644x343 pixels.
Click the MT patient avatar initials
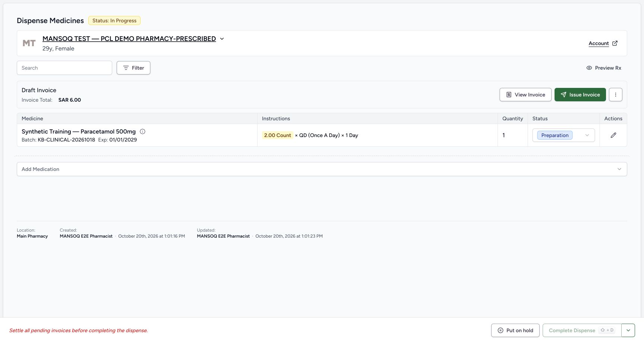pyautogui.click(x=29, y=43)
